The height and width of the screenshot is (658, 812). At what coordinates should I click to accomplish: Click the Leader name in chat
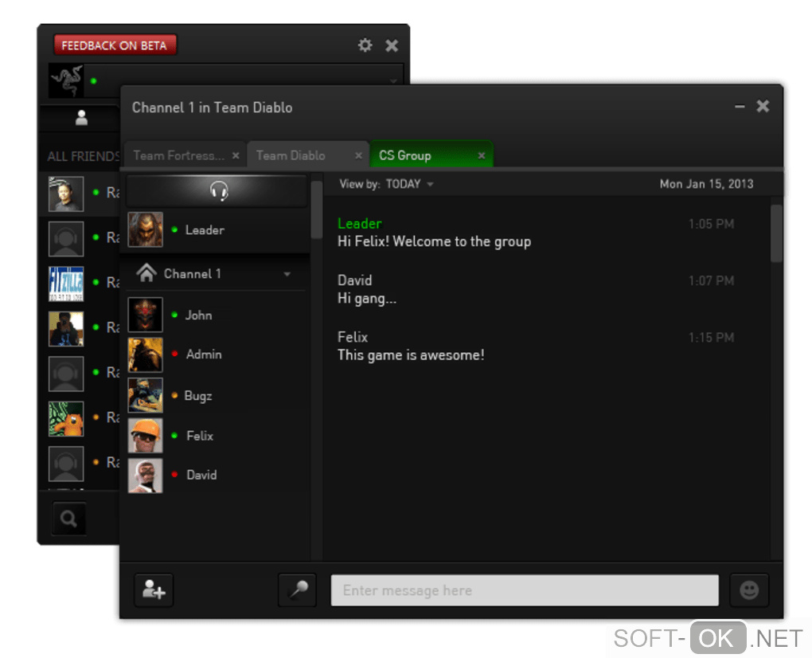pos(359,223)
